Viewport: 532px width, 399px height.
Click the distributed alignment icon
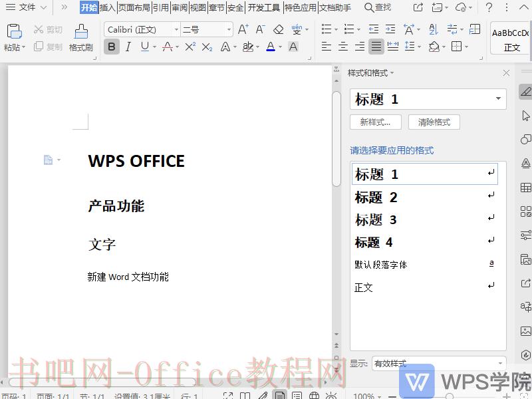[393, 46]
